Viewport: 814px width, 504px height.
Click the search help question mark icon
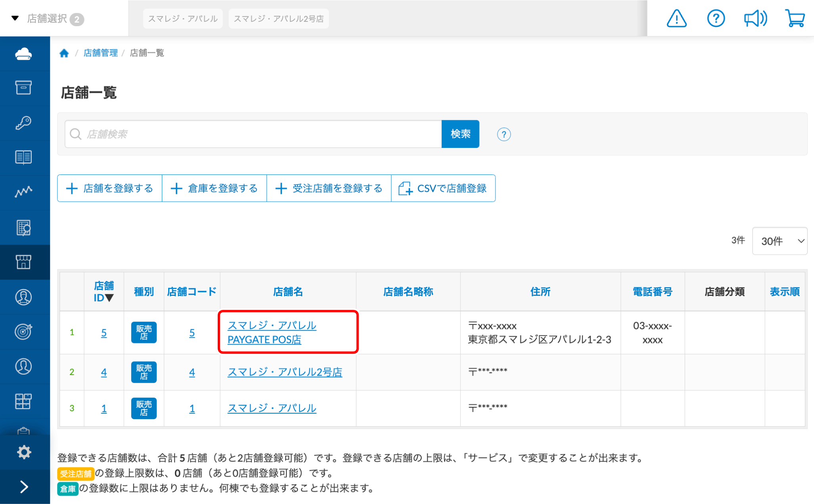(504, 134)
